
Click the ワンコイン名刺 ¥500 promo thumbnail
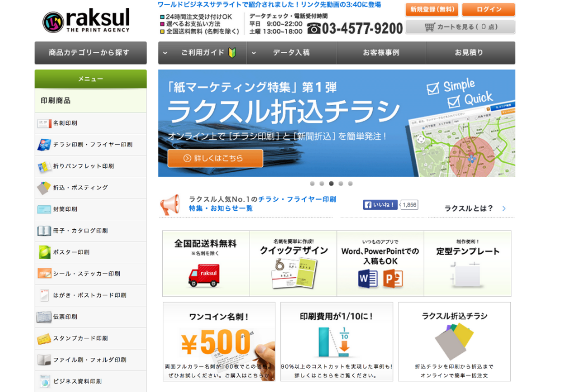coord(219,342)
